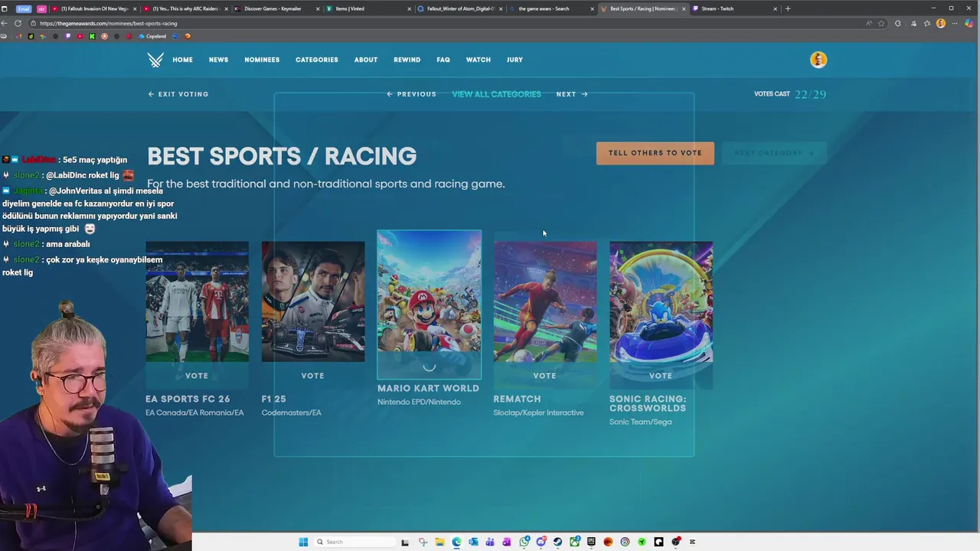
Task: Switch to the ARC Raiders YouTube tab
Action: click(x=185, y=8)
